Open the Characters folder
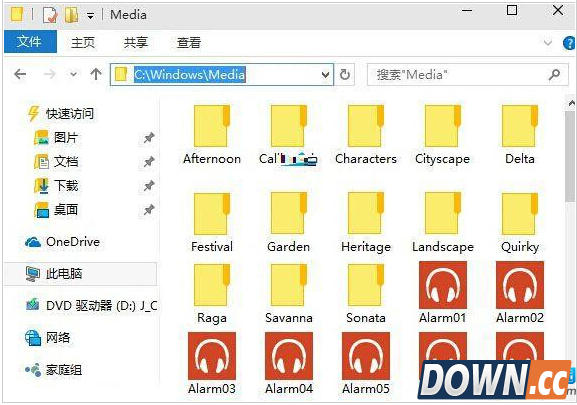Viewport: 577px width, 405px height. pyautogui.click(x=366, y=135)
